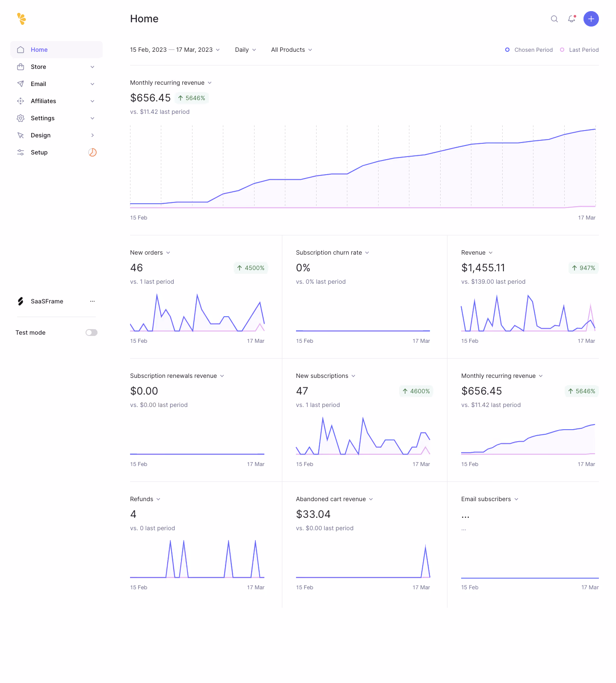Open the All Products filter dropdown
This screenshot has width=616, height=683.
click(x=292, y=50)
